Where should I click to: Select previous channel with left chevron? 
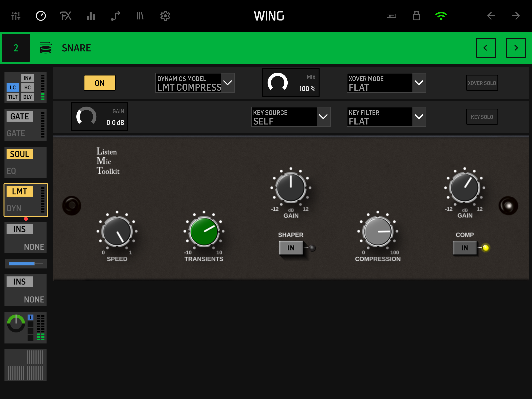[486, 48]
